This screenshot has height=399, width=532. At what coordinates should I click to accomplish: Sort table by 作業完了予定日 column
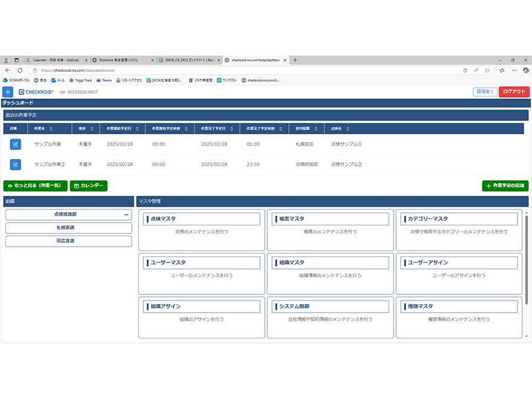(232, 129)
